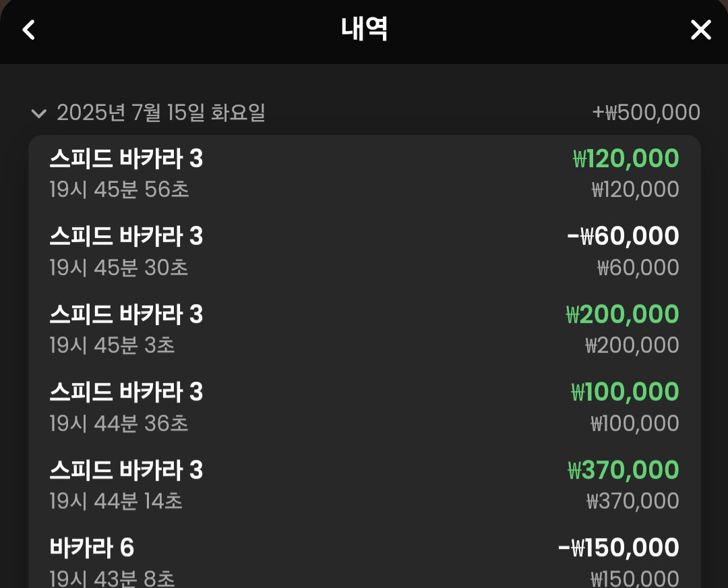Close the 내역 history panel
Screen dimensions: 728x588
coord(700,30)
